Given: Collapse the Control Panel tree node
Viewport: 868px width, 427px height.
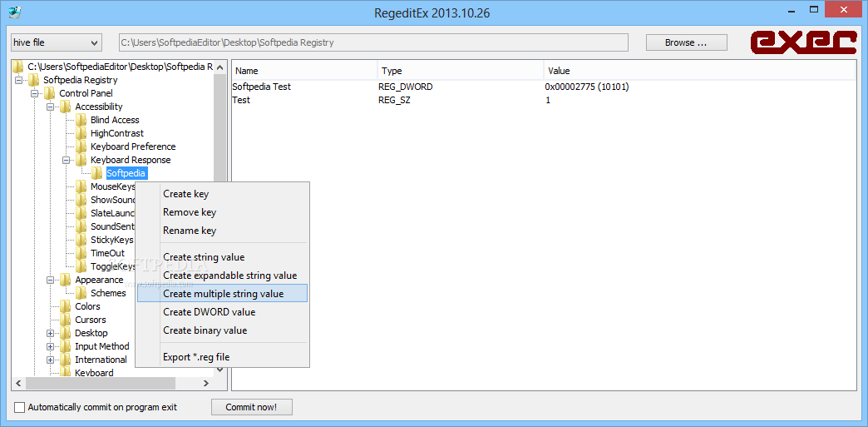Looking at the screenshot, I should (x=34, y=94).
